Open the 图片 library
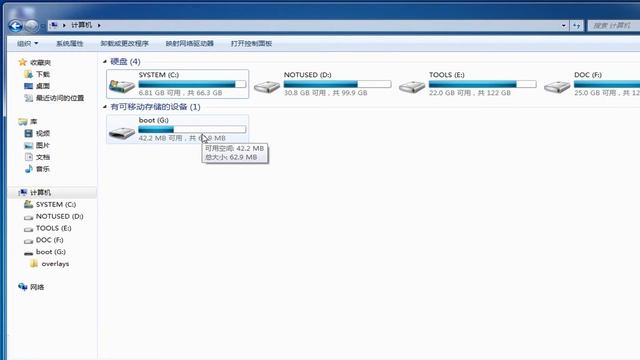 coord(38,145)
